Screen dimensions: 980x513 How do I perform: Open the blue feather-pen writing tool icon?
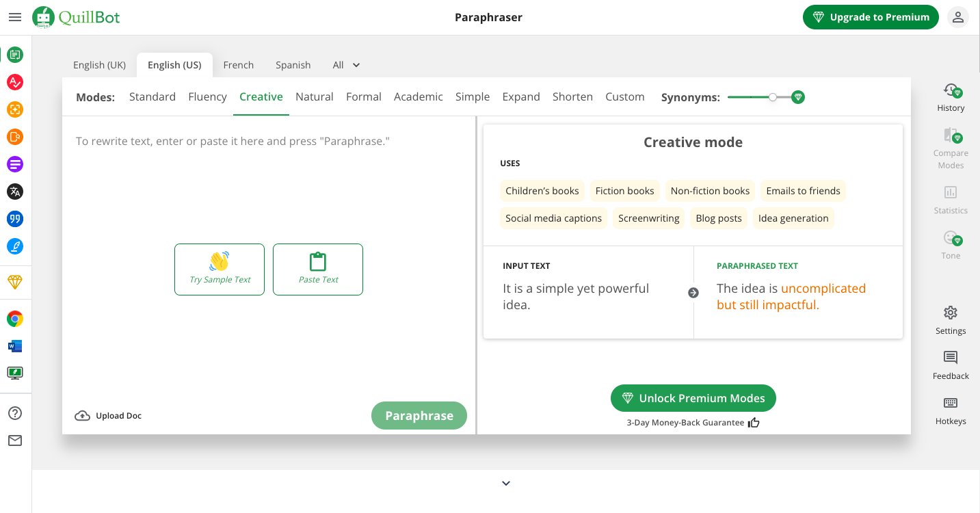tap(15, 246)
